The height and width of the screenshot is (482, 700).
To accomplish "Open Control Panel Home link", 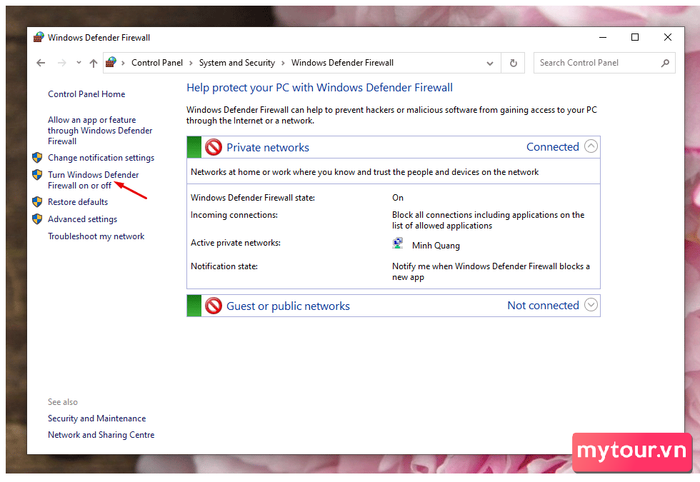I will [86, 94].
